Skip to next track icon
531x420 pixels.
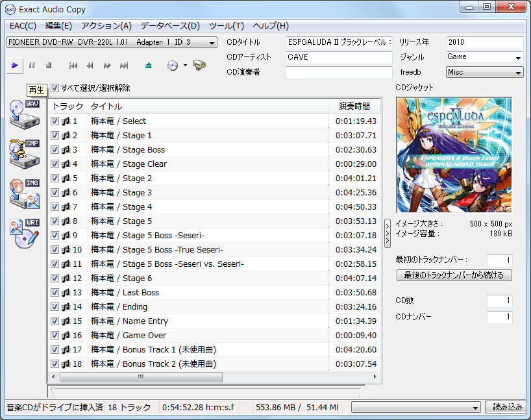coord(124,66)
